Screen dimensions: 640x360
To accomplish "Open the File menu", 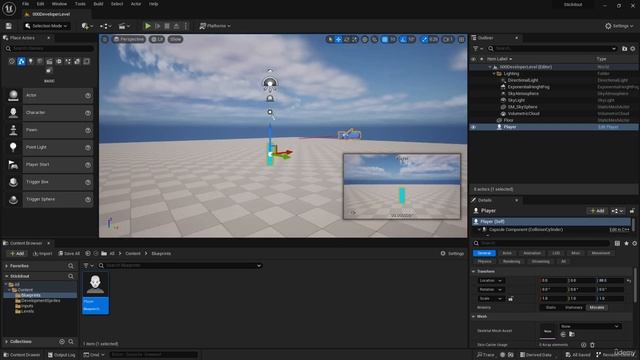I will click(25, 4).
